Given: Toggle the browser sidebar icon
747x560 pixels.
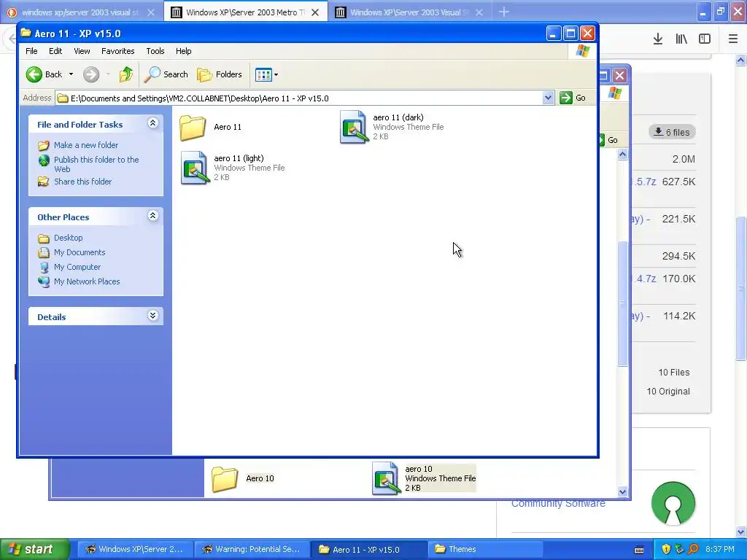Looking at the screenshot, I should [x=705, y=39].
